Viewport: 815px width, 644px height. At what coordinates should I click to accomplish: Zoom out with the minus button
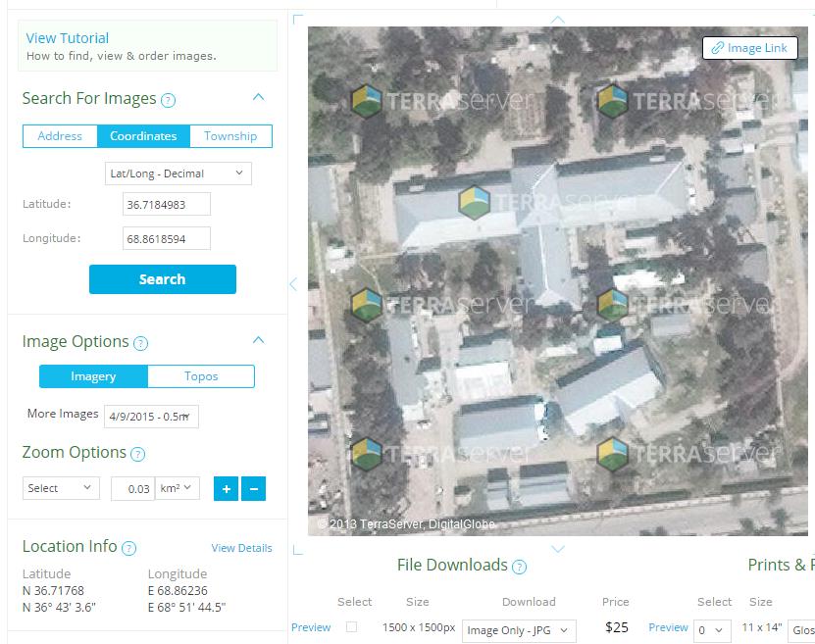(254, 489)
